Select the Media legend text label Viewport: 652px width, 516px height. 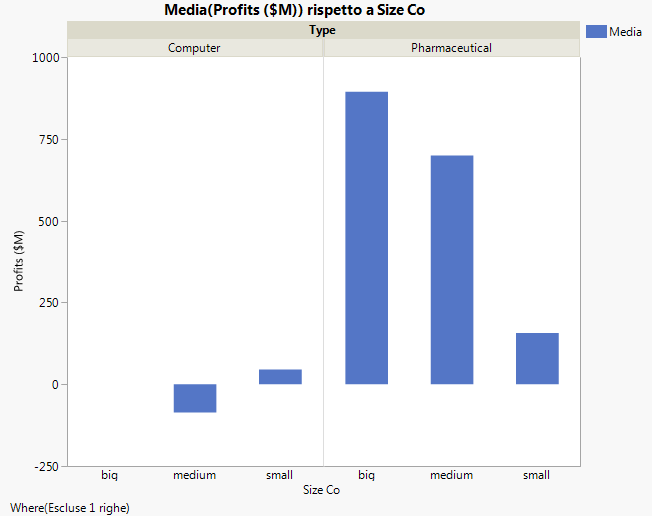pos(625,32)
